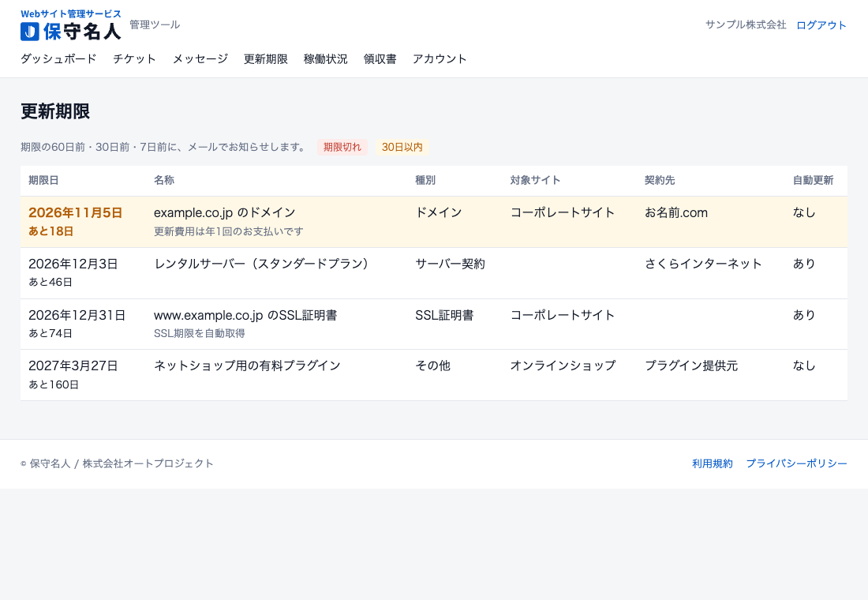Click the 保守名人 shield logo icon
This screenshot has width=868, height=600.
tap(30, 32)
